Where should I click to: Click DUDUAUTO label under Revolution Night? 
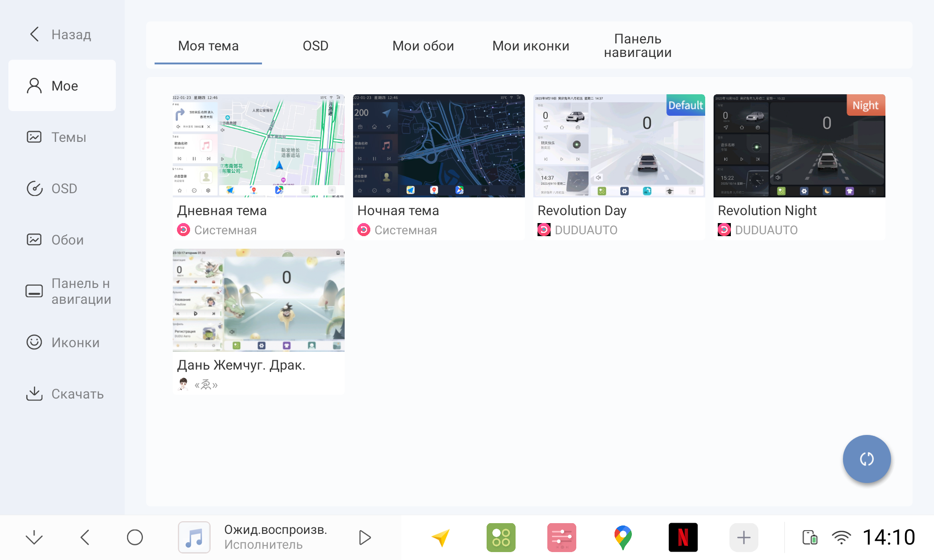tap(766, 230)
